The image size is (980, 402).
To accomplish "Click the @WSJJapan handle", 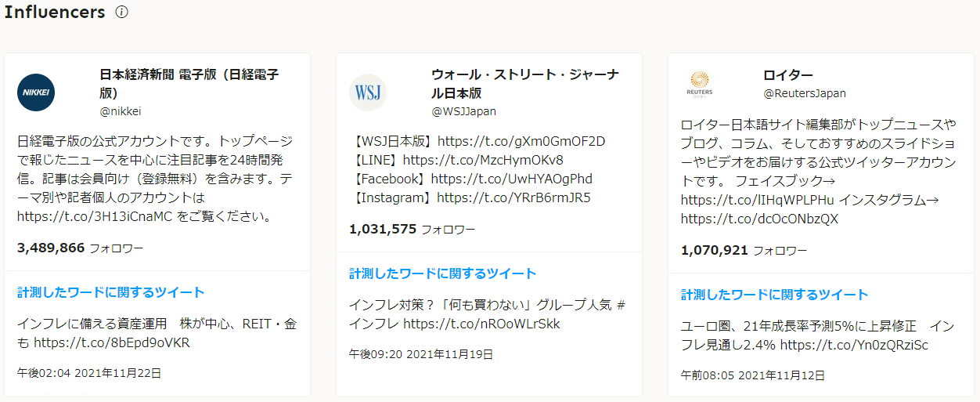I will point(464,111).
